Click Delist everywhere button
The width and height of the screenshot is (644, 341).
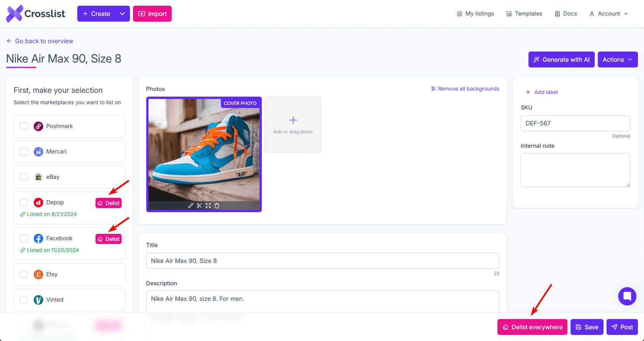532,327
